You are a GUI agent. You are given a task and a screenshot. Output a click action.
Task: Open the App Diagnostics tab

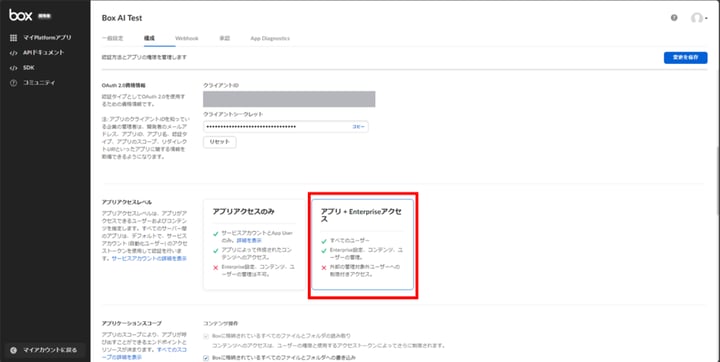pyautogui.click(x=270, y=38)
